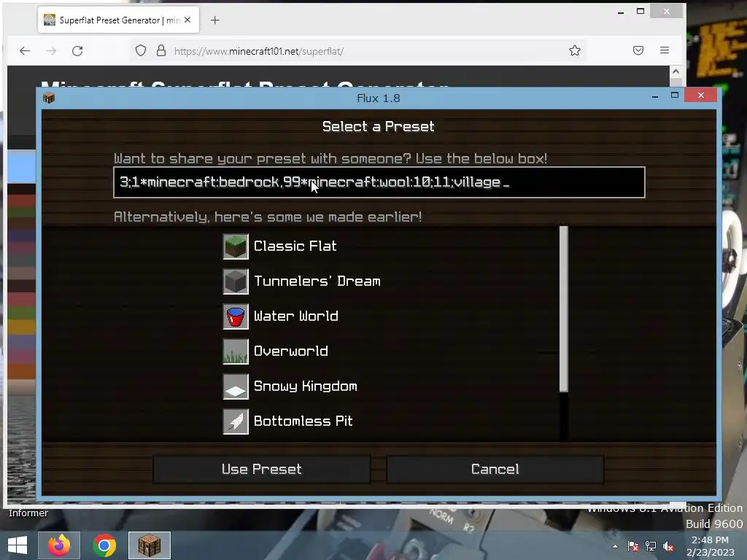
Task: Open the Windows Start menu
Action: pos(18,545)
